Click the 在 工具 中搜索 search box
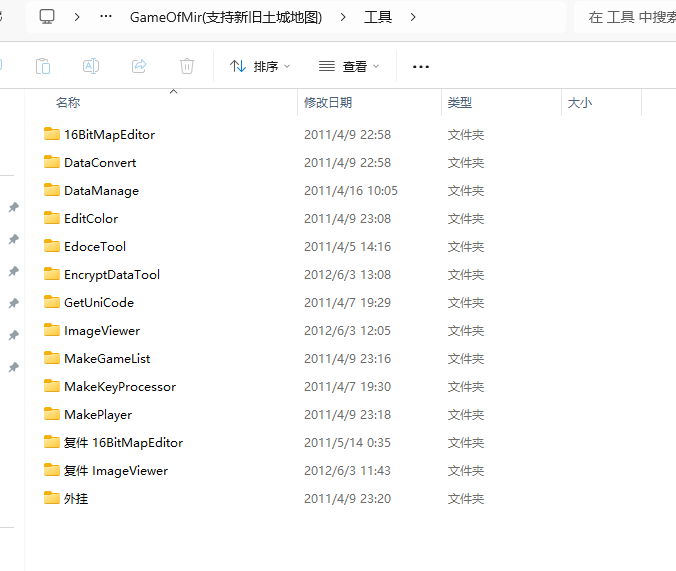 point(625,17)
